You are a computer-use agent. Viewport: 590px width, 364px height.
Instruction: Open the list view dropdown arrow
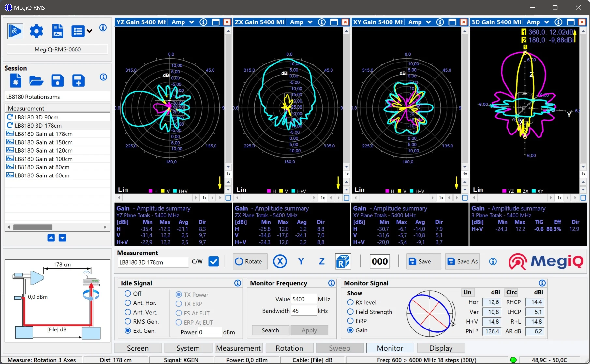click(89, 31)
